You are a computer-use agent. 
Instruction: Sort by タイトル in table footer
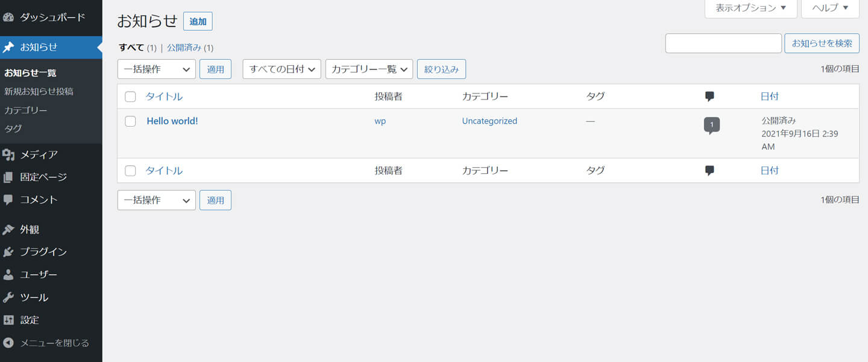[164, 171]
